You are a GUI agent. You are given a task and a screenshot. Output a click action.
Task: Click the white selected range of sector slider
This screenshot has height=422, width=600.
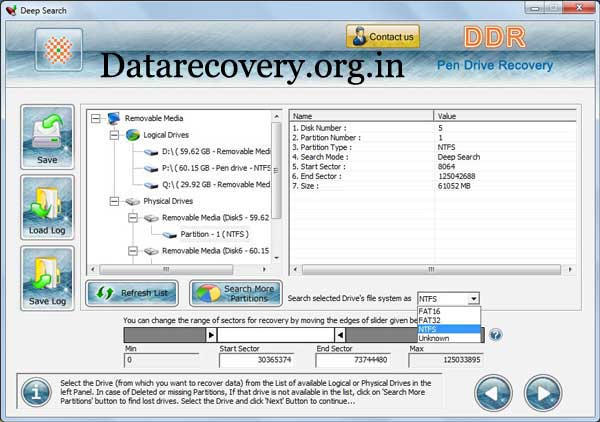point(276,335)
